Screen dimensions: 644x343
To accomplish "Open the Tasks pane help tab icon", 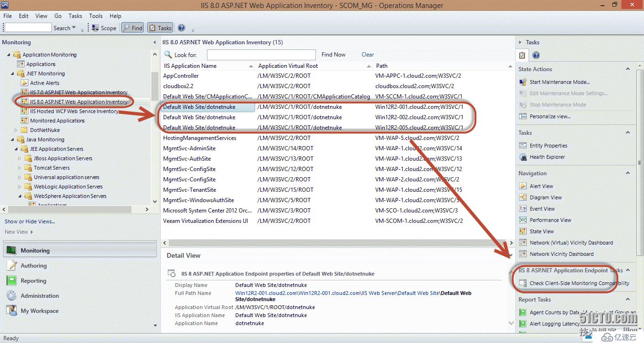I will point(536,56).
